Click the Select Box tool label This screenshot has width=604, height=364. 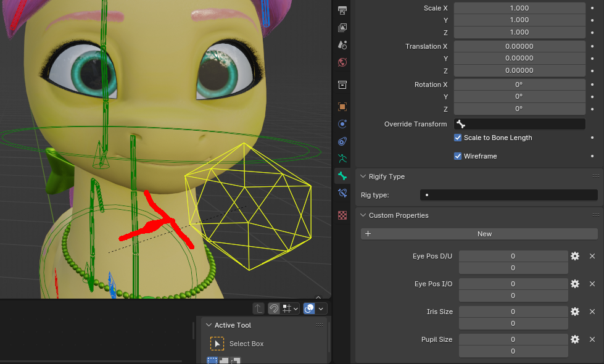point(247,344)
